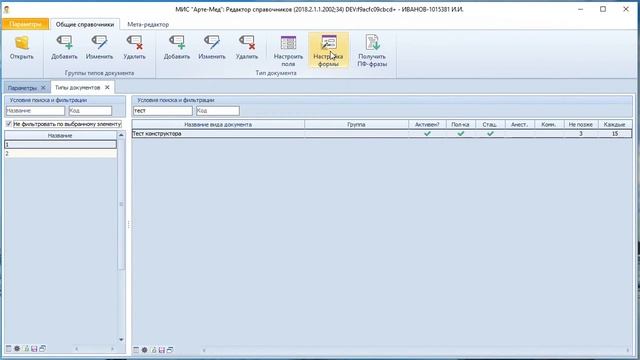Sort by Анест. column header
The width and height of the screenshot is (640, 360).
(520, 124)
